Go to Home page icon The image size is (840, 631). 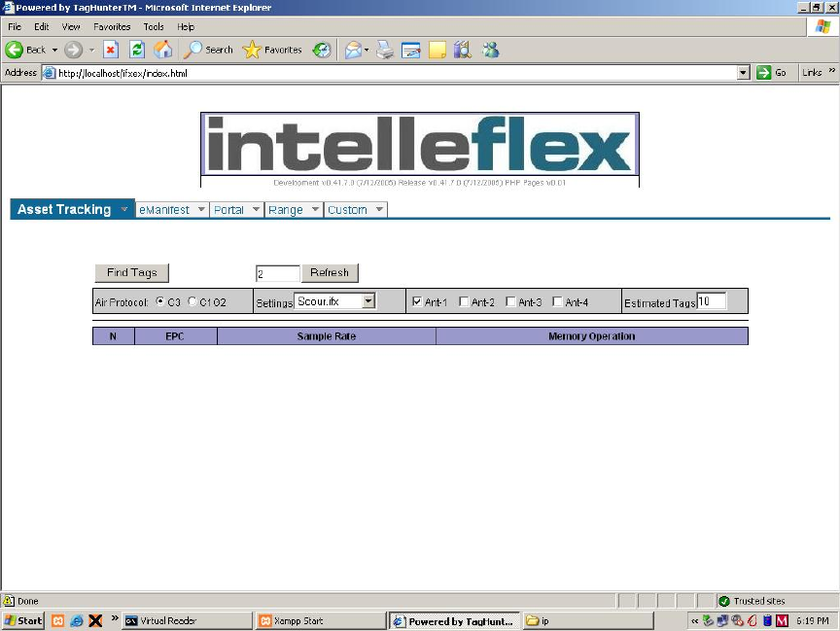coord(163,50)
